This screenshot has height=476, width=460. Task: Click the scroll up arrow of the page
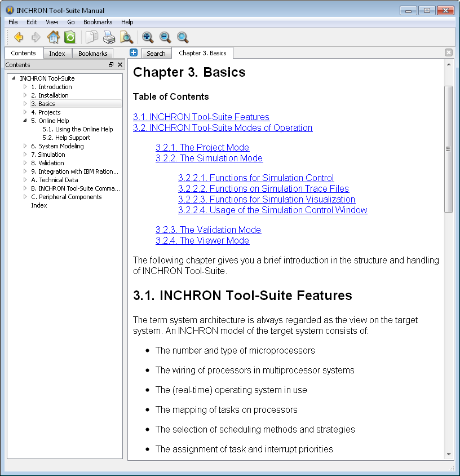click(x=449, y=64)
